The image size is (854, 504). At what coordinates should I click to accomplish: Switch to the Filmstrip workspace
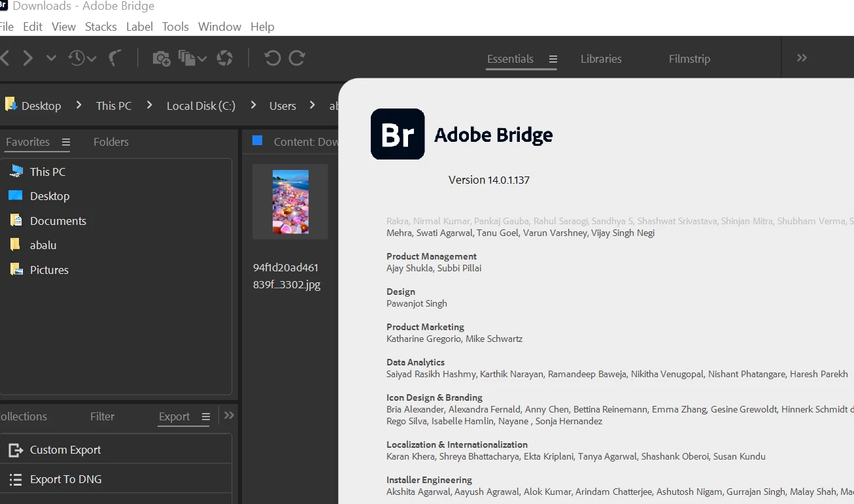click(689, 59)
